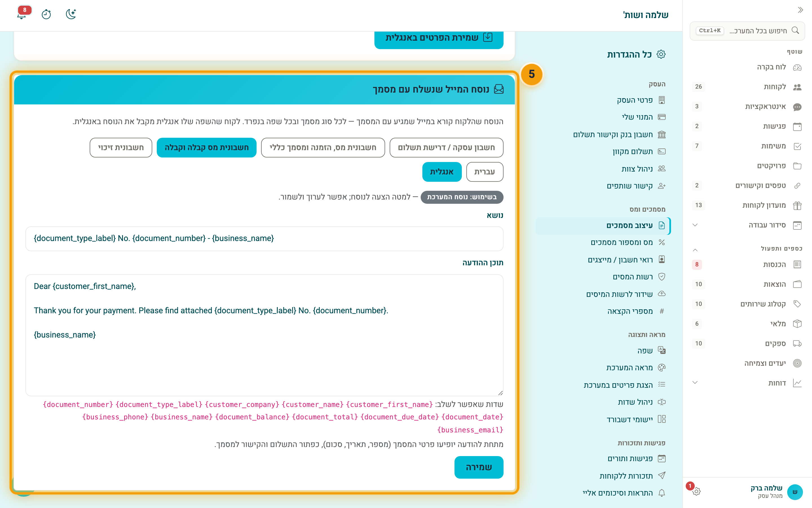Open משימות checkbox icon
812x508 pixels.
(797, 146)
